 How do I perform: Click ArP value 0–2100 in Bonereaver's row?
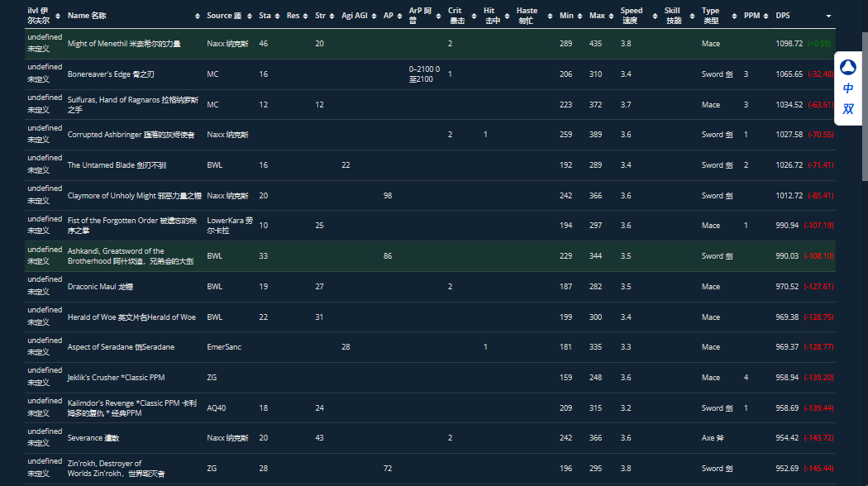point(425,74)
